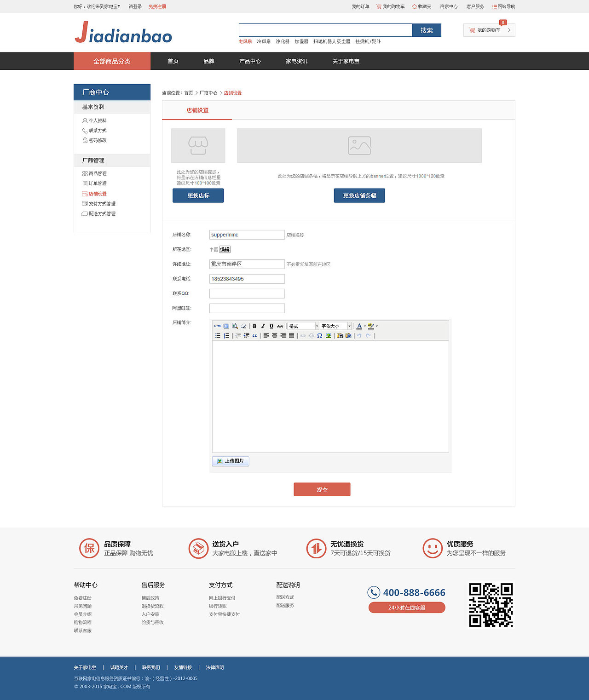Pick a font color with the A swatch
Image resolution: width=589 pixels, height=700 pixels.
point(359,326)
